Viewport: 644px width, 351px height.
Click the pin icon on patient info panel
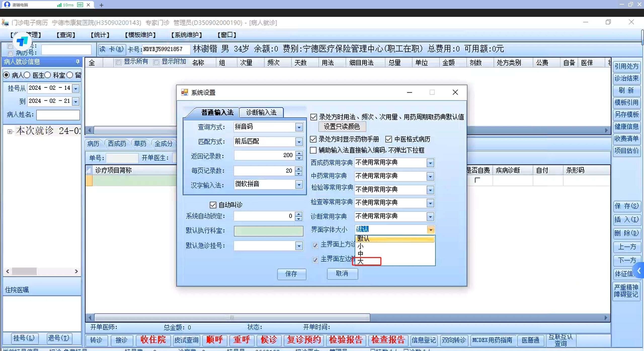point(77,62)
